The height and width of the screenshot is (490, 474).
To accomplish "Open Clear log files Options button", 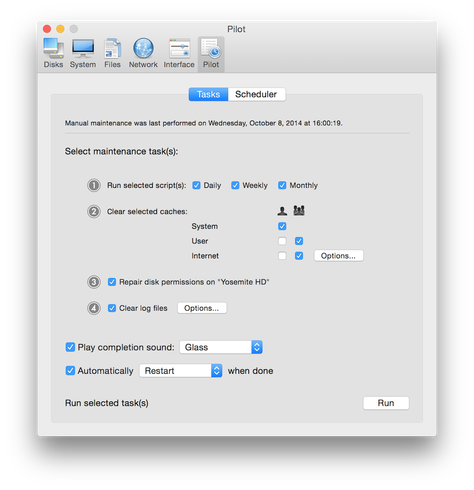I will coord(202,308).
